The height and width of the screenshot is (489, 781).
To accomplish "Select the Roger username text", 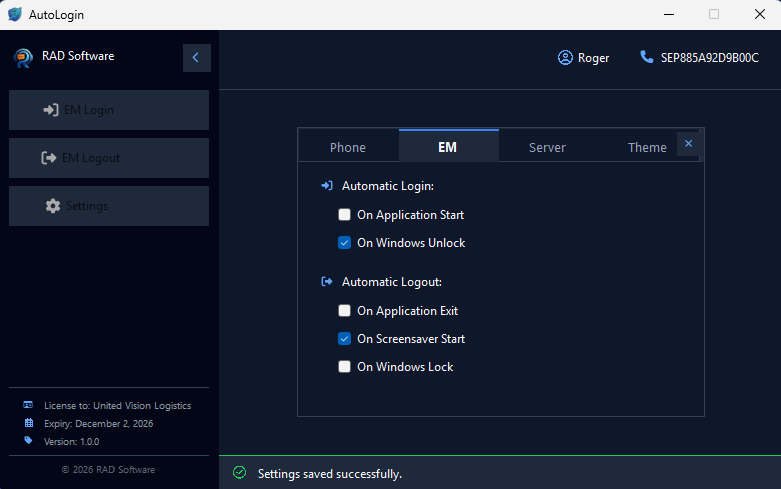I will point(593,58).
